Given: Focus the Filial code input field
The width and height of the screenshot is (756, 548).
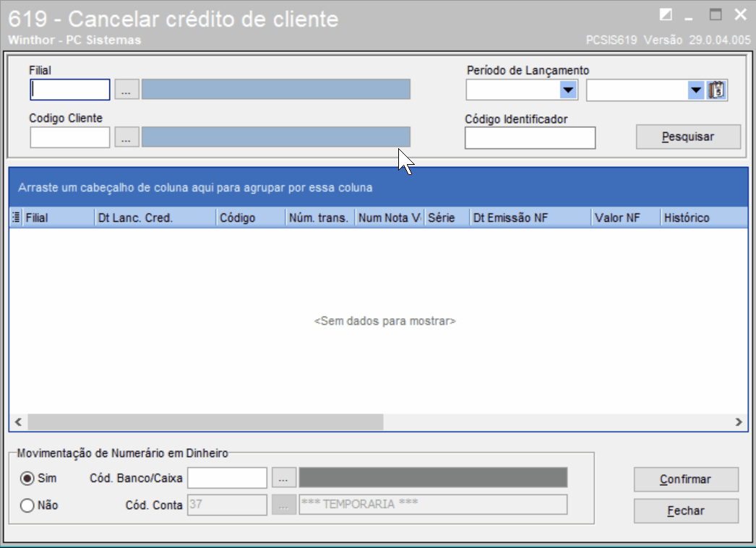Looking at the screenshot, I should 70,90.
